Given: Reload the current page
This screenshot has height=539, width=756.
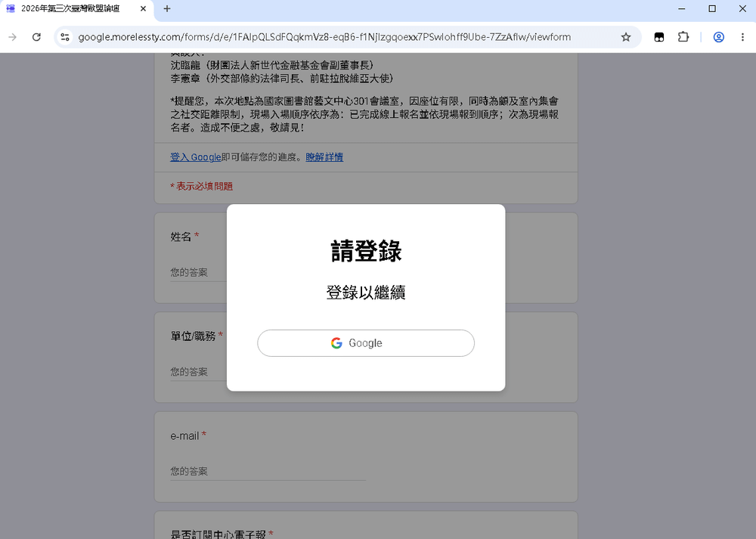Looking at the screenshot, I should [x=36, y=37].
